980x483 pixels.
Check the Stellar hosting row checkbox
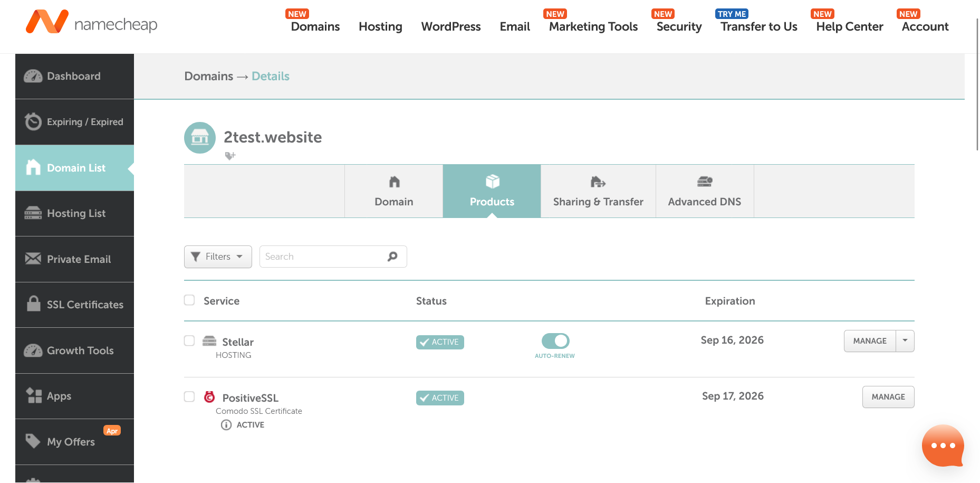pos(189,340)
